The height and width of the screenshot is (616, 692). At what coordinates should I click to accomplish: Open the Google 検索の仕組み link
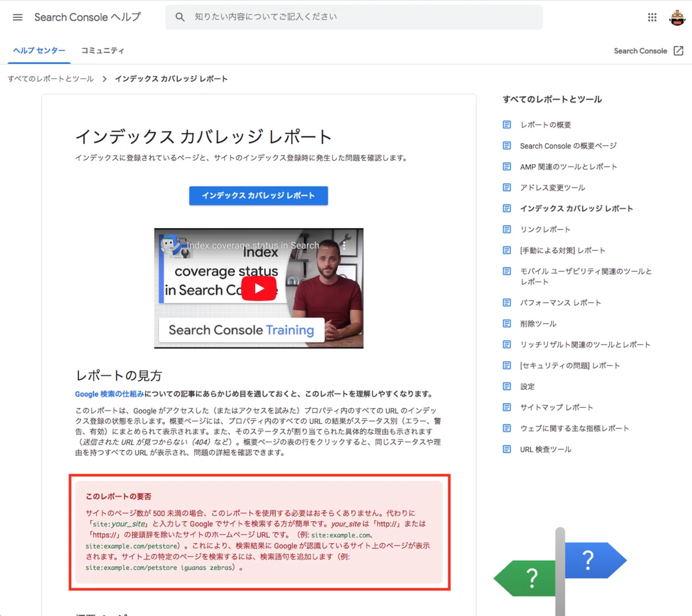(x=110, y=394)
